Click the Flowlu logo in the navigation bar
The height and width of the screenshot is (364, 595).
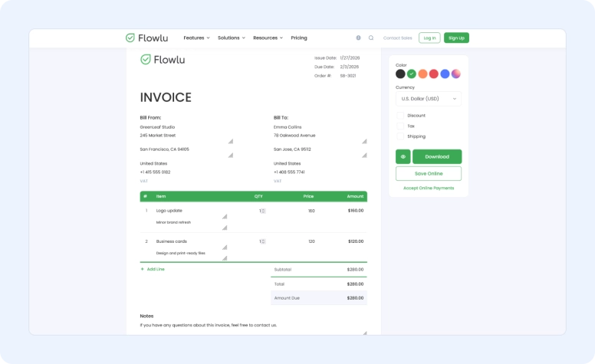coord(147,38)
